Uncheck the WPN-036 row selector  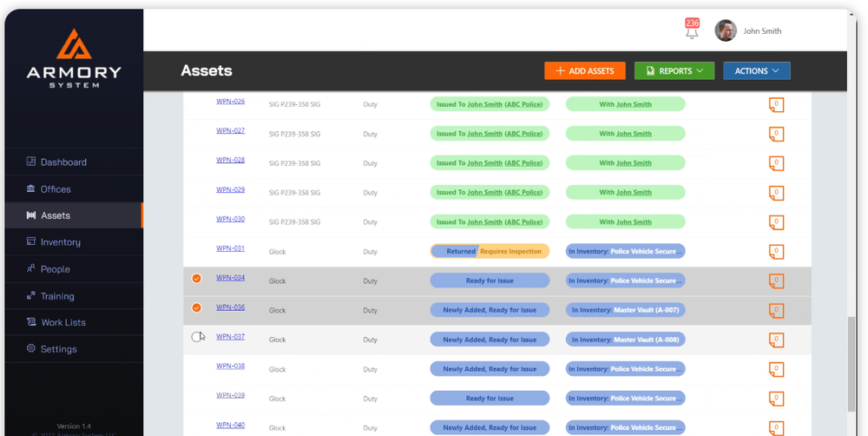[x=196, y=307]
